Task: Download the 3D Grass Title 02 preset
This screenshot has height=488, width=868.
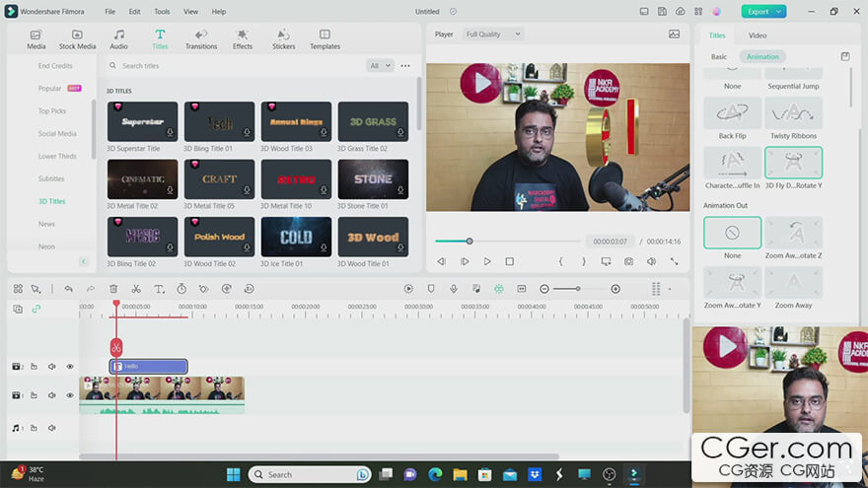Action: pos(400,132)
